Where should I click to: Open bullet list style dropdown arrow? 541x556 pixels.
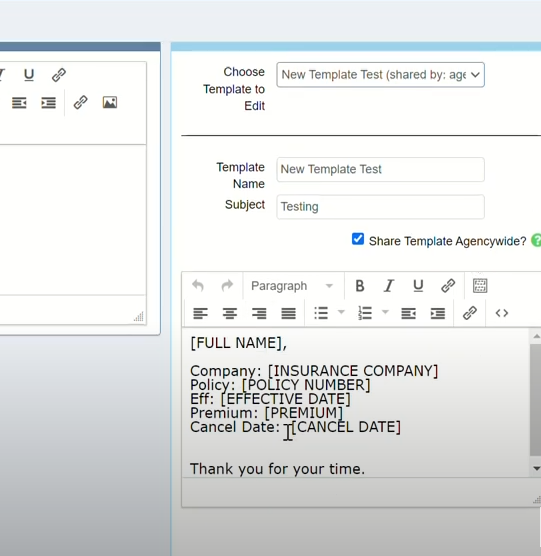coord(341,312)
